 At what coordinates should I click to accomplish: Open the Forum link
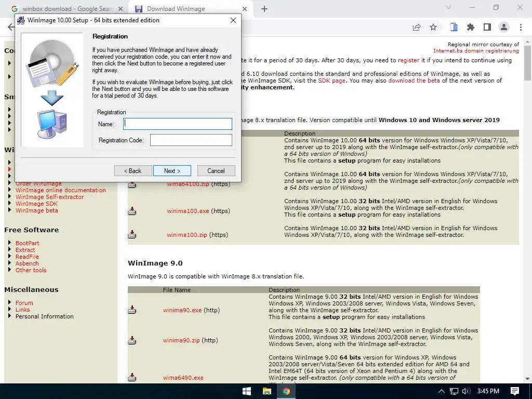click(24, 303)
